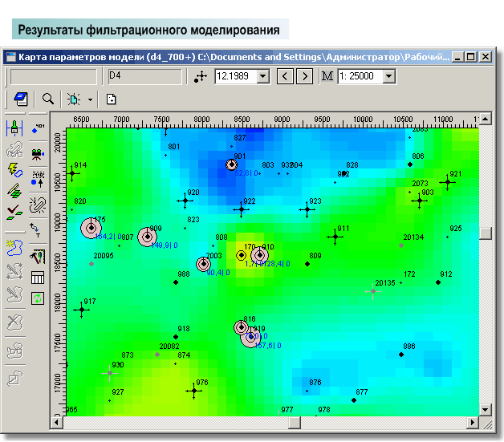This screenshot has height=442, width=504.
Task: Click the horizontal scrollbar thumb
Action: pyautogui.click(x=295, y=423)
